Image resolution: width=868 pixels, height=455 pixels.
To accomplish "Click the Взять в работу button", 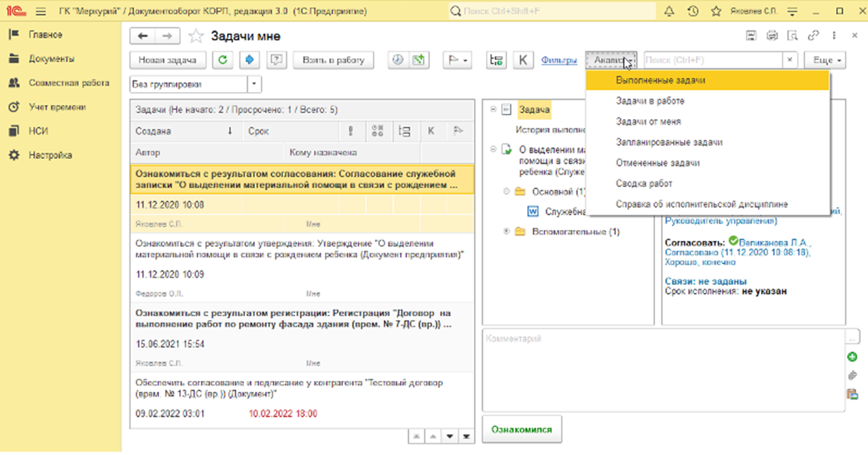I will coord(333,60).
